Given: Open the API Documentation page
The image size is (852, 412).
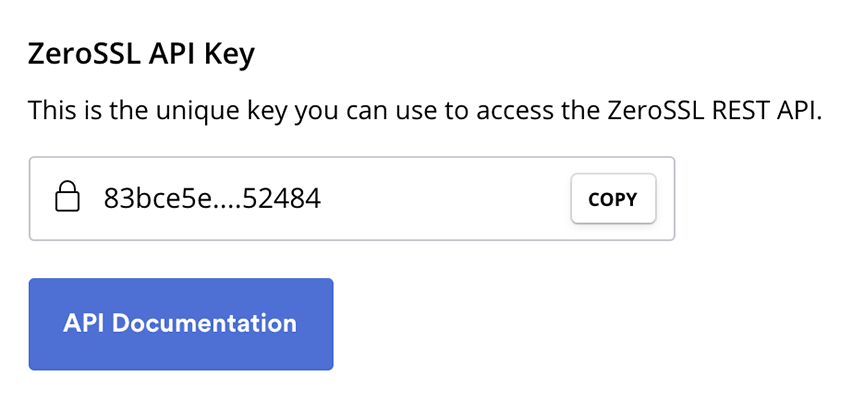Looking at the screenshot, I should click(181, 324).
